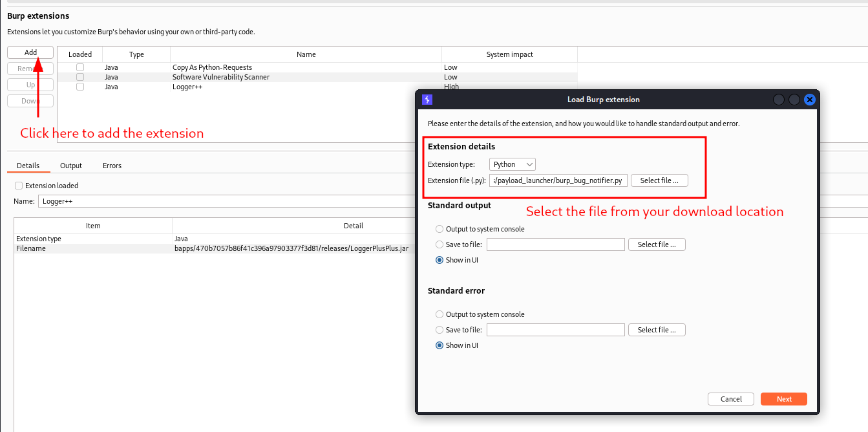Screen dimensions: 868x432
Task: Click the Next button
Action: (x=784, y=399)
